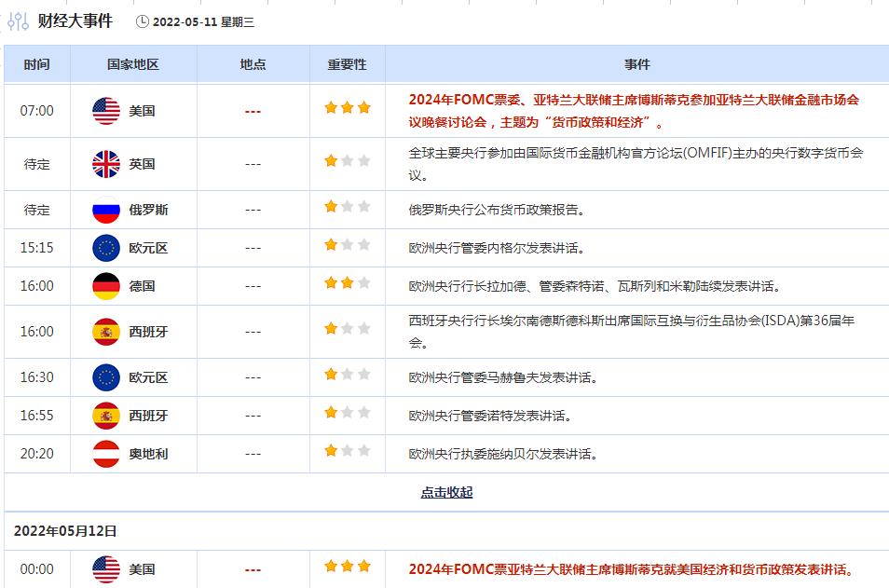The height and width of the screenshot is (588, 889).
Task: Open the 欧洲央行管委马赫鲁夫 speech event
Action: (503, 377)
